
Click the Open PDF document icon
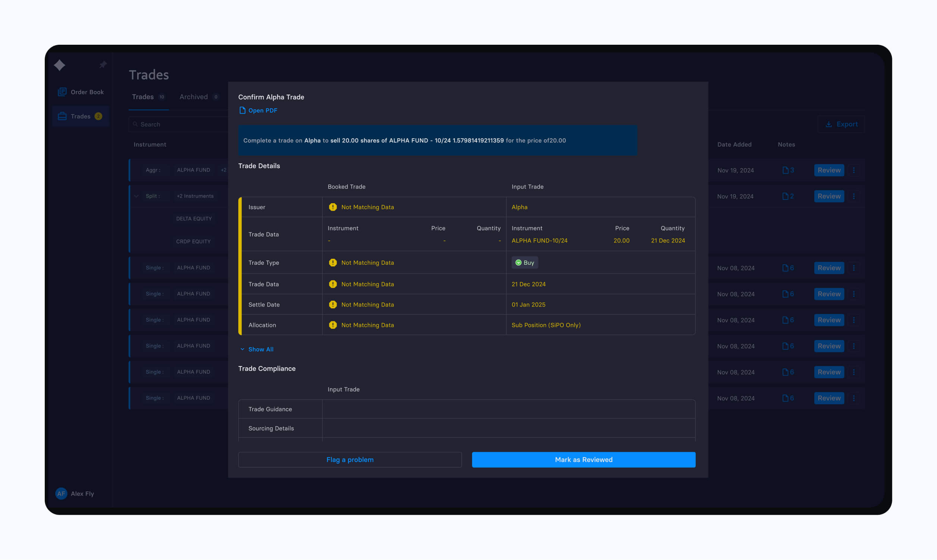(242, 111)
